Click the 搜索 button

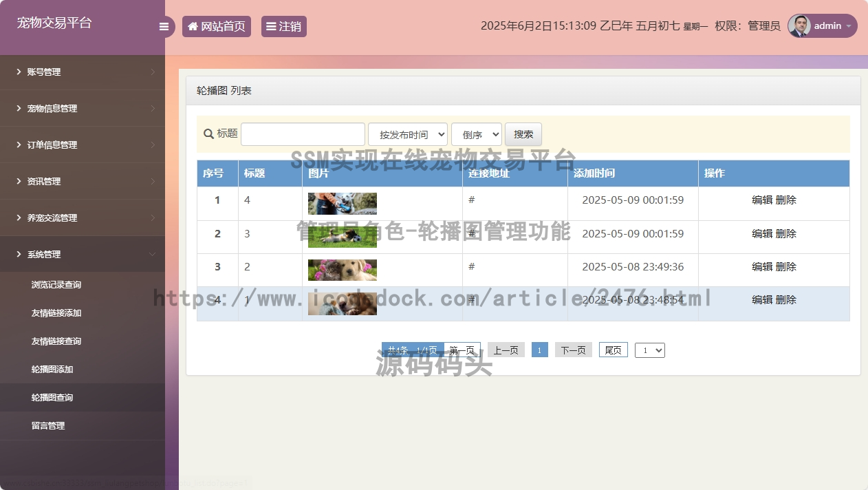pos(523,134)
